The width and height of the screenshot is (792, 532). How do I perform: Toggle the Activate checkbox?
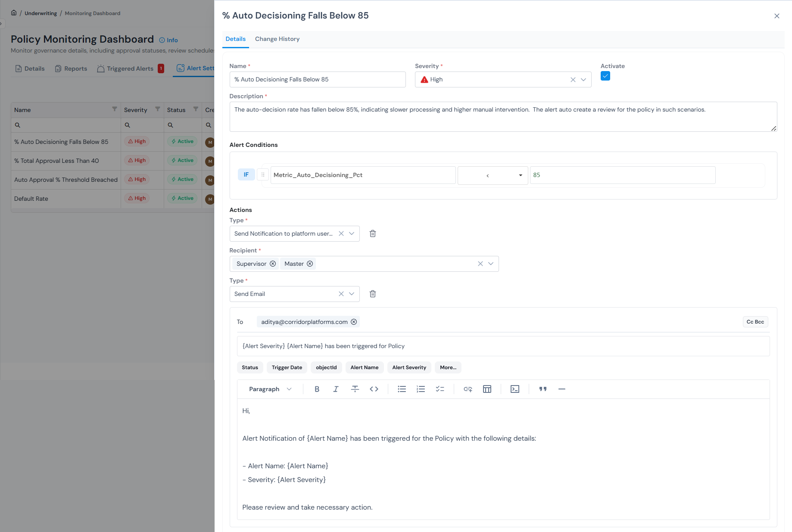(605, 76)
